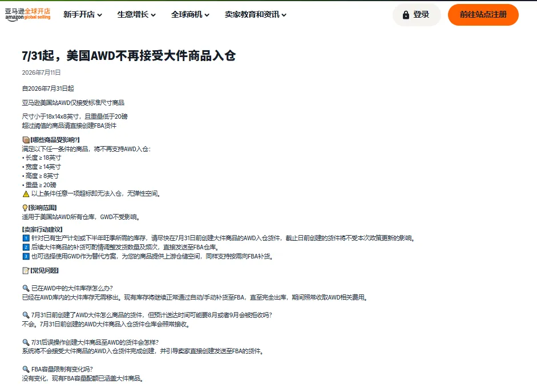The width and height of the screenshot is (537, 392).
Task: Click the magnifier icon beside FBA容量限制有变化吗
Action: [x=26, y=369]
